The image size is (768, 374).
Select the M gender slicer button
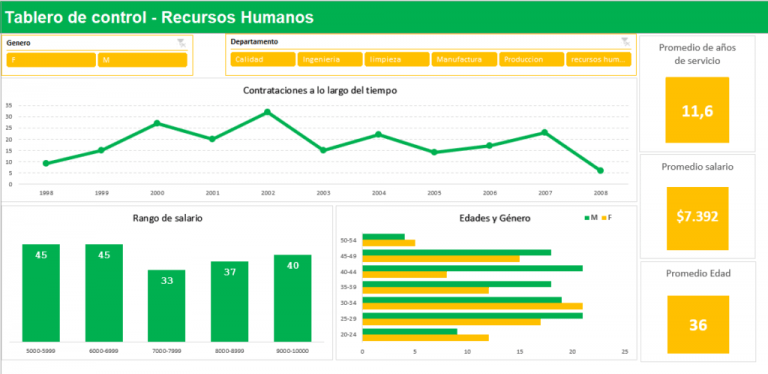click(x=143, y=60)
